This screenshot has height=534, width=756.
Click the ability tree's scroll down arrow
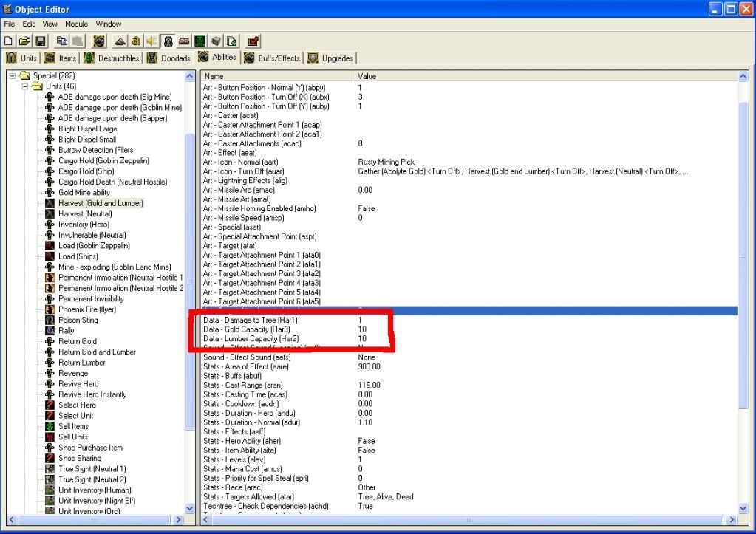(189, 508)
